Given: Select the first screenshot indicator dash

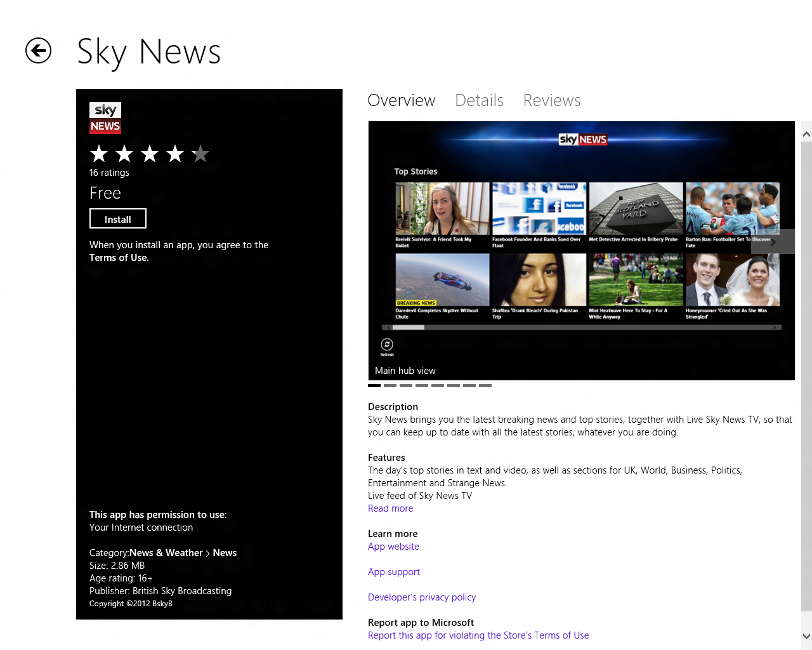Looking at the screenshot, I should 374,385.
